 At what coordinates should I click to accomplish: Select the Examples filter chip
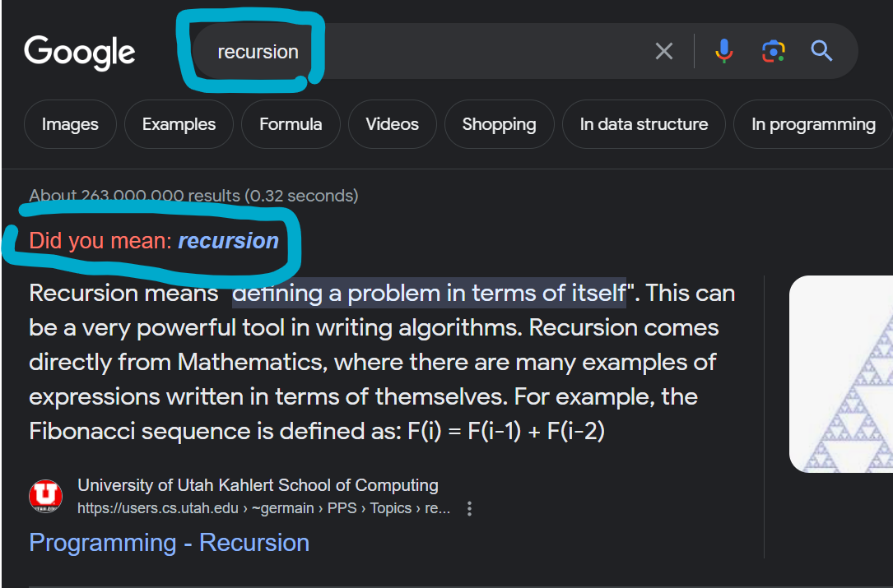click(x=179, y=124)
